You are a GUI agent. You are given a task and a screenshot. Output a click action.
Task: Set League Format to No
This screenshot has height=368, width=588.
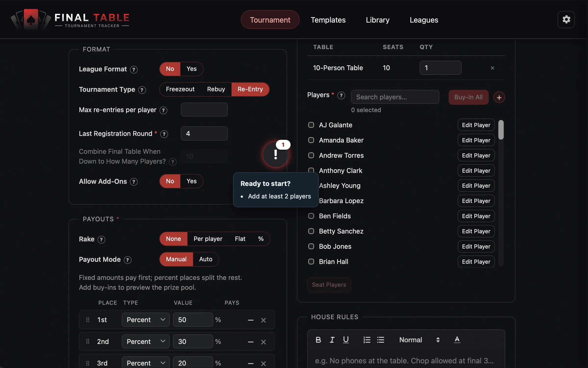pos(170,69)
